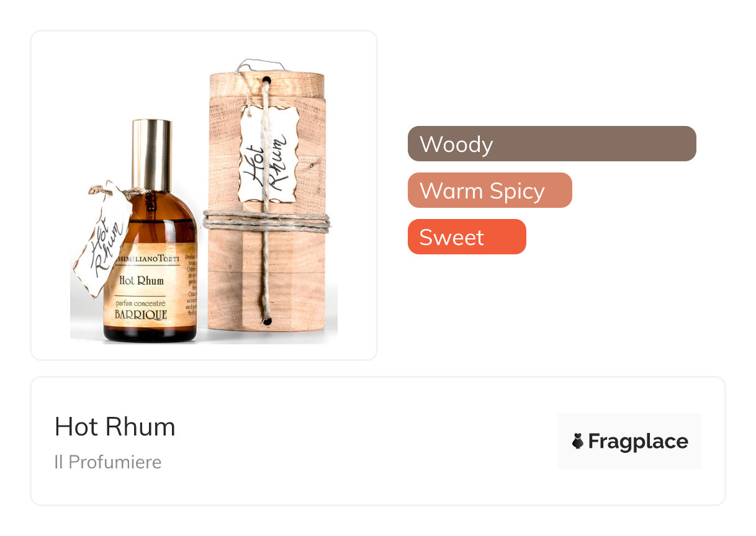Click the twine wrapped around wooden case
Viewport: 756px width, 536px height.
pos(266,221)
